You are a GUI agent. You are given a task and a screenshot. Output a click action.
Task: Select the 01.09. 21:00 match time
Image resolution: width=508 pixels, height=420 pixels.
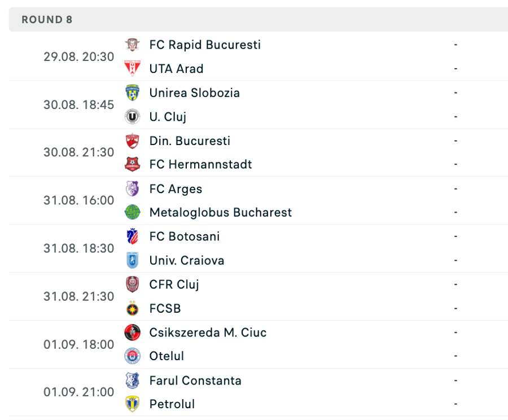click(x=78, y=392)
